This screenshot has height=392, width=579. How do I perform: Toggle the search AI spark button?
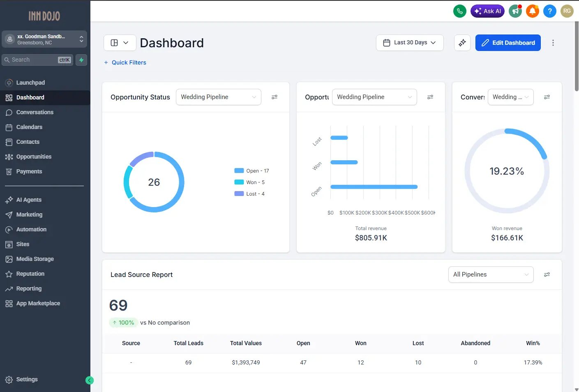[81, 60]
